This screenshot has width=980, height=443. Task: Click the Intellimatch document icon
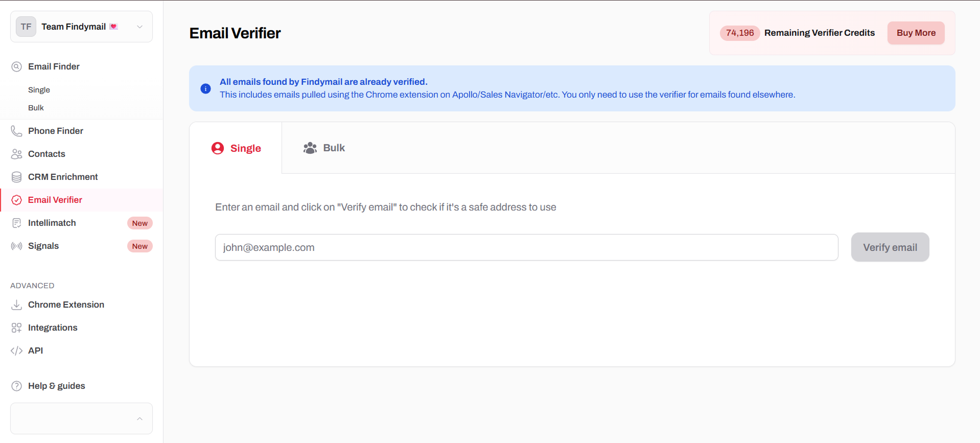[x=17, y=223]
